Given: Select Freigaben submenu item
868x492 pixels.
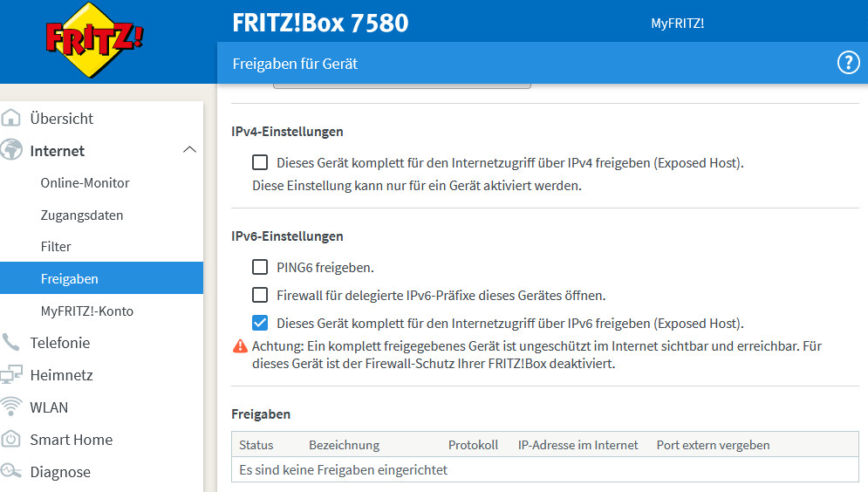Looking at the screenshot, I should [x=101, y=277].
